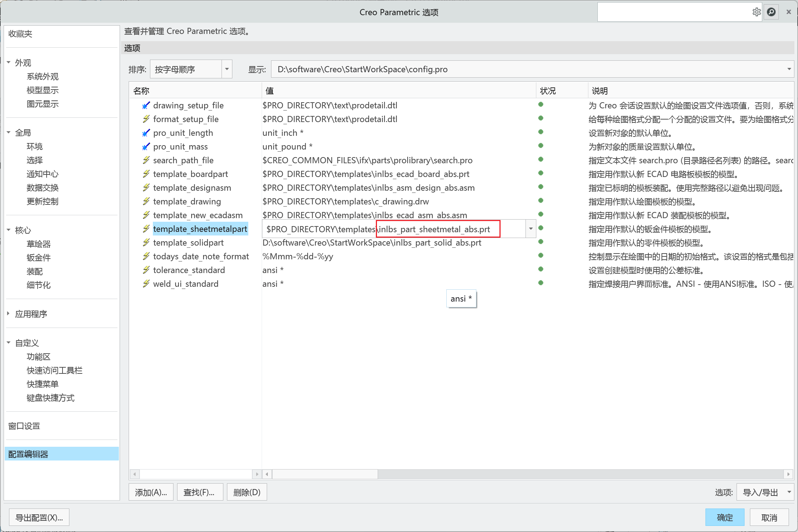Click green status dot for template_drawing
This screenshot has height=532, width=798.
pyautogui.click(x=541, y=200)
